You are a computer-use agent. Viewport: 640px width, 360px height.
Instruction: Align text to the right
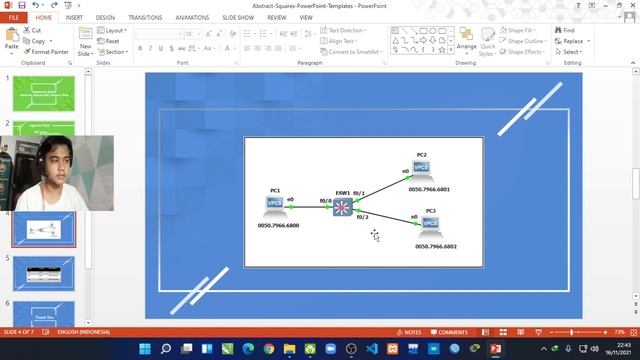click(x=268, y=48)
